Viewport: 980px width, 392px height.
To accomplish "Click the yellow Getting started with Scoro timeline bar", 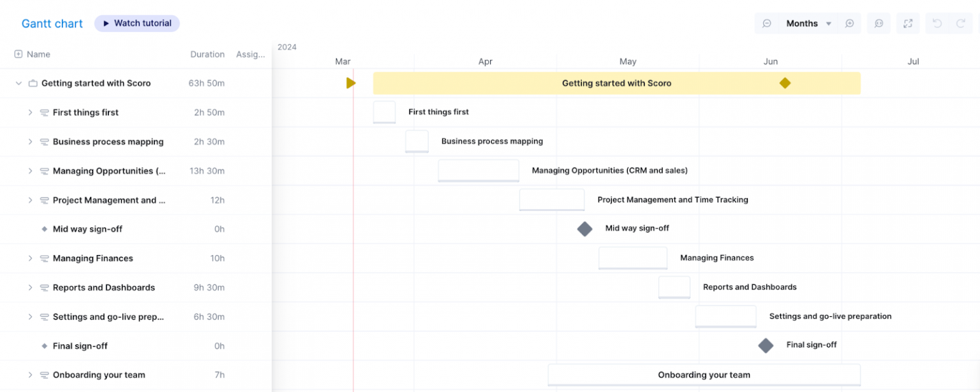I will tap(616, 83).
